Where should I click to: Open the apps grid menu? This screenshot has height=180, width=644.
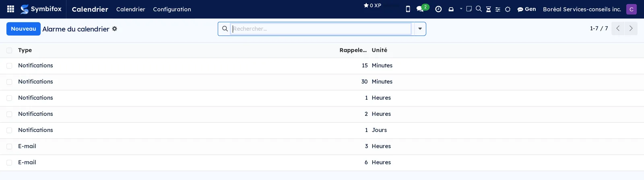(11, 9)
